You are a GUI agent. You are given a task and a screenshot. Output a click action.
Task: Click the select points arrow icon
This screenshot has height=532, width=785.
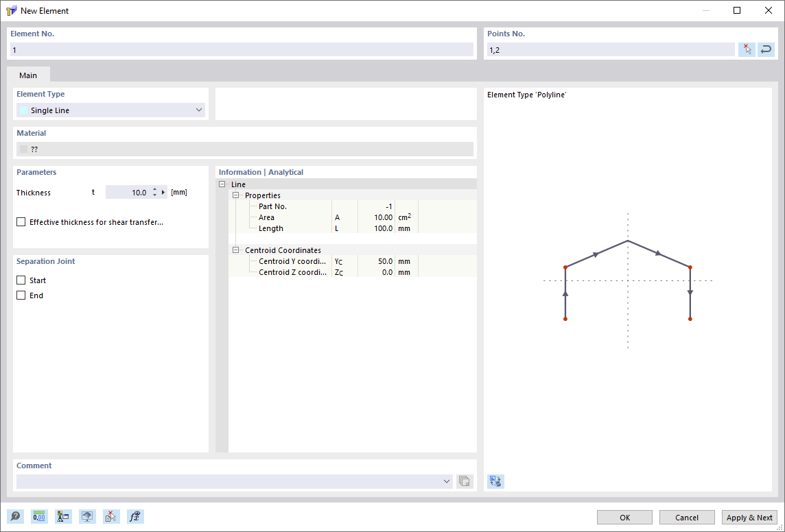click(x=747, y=49)
